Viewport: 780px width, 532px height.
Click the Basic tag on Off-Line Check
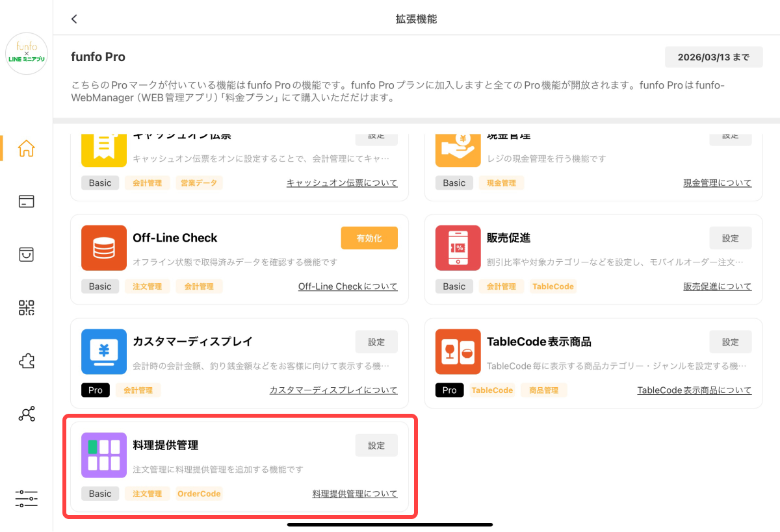100,286
